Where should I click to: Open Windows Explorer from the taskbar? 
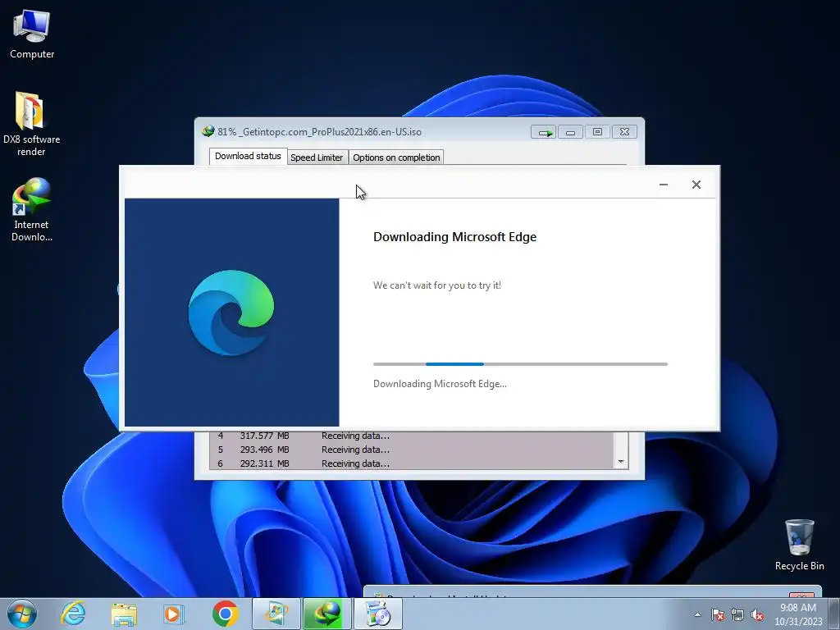coord(124,614)
